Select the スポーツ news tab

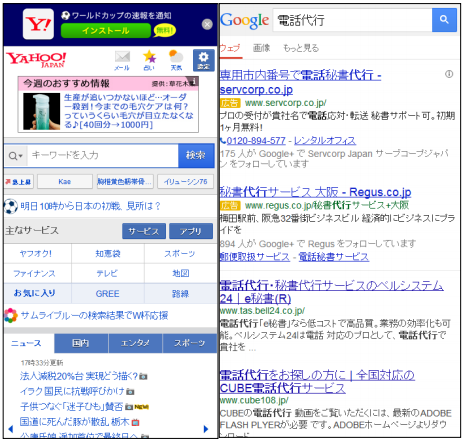coord(189,343)
